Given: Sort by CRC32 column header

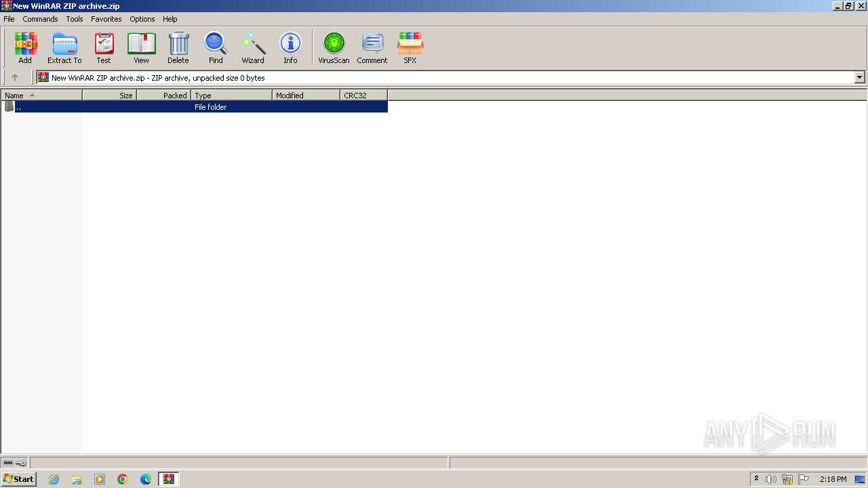Looking at the screenshot, I should coord(364,96).
